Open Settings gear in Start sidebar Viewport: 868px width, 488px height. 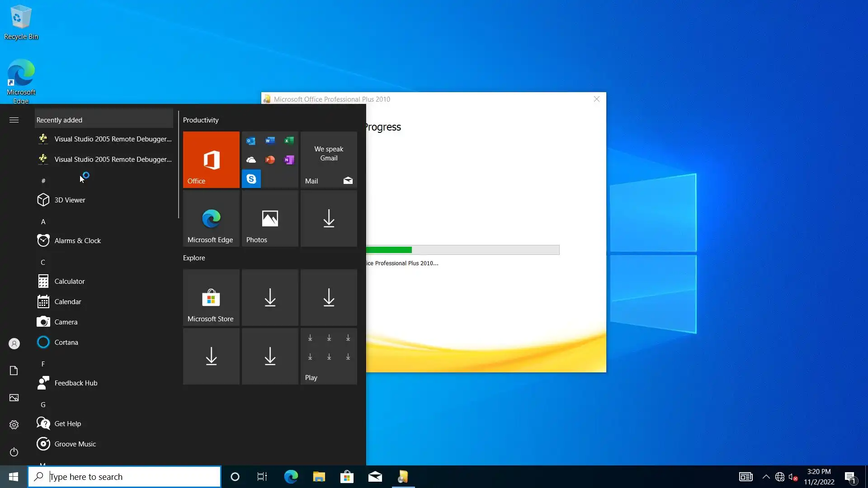pos(14,425)
